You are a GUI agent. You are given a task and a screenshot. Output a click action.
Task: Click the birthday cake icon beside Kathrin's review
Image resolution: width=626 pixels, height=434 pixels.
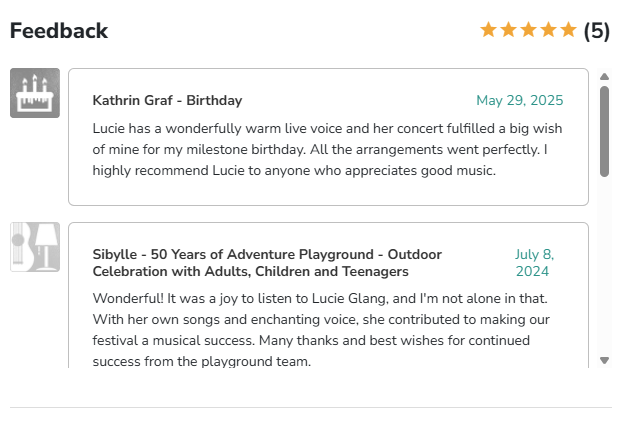[35, 93]
